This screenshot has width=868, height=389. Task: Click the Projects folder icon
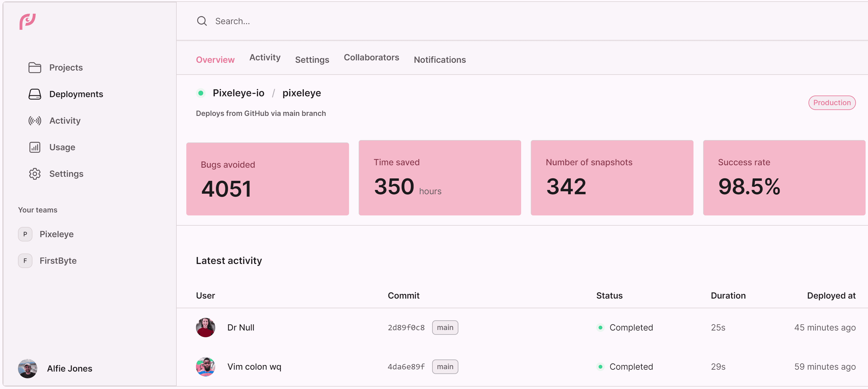(x=35, y=67)
